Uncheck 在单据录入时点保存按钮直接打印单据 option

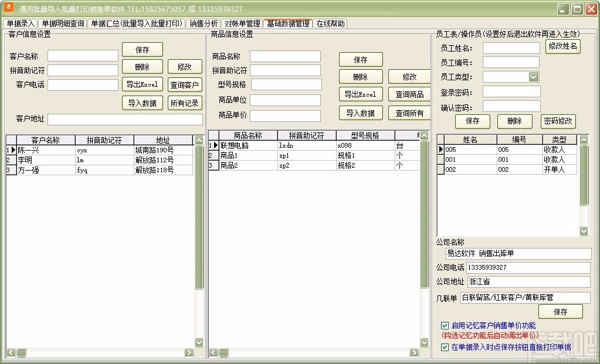click(444, 346)
